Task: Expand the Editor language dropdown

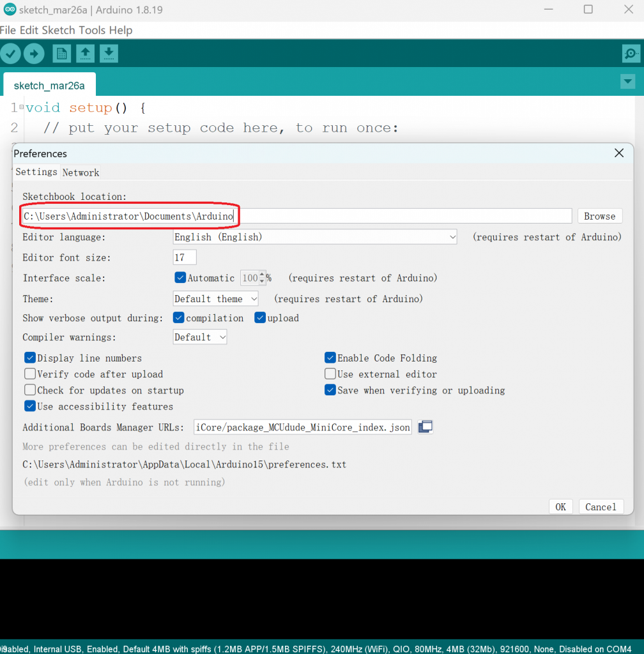Action: tap(316, 237)
